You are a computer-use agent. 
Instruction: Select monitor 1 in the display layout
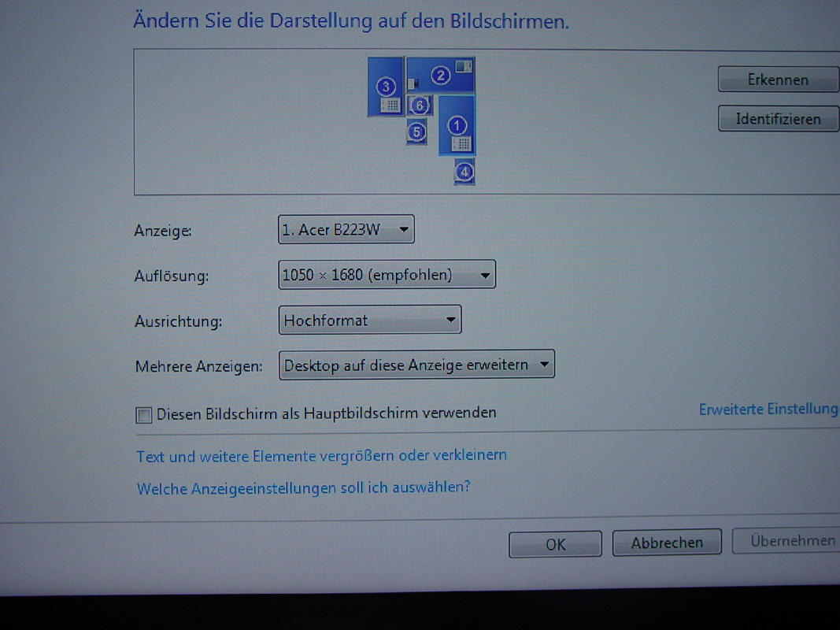click(457, 124)
